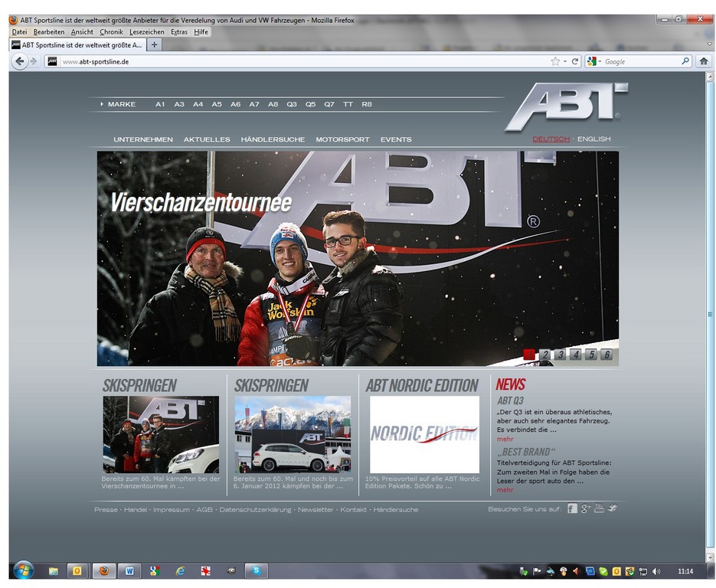
Task: Open ABT's Twitter bird icon in footer
Action: 612,508
